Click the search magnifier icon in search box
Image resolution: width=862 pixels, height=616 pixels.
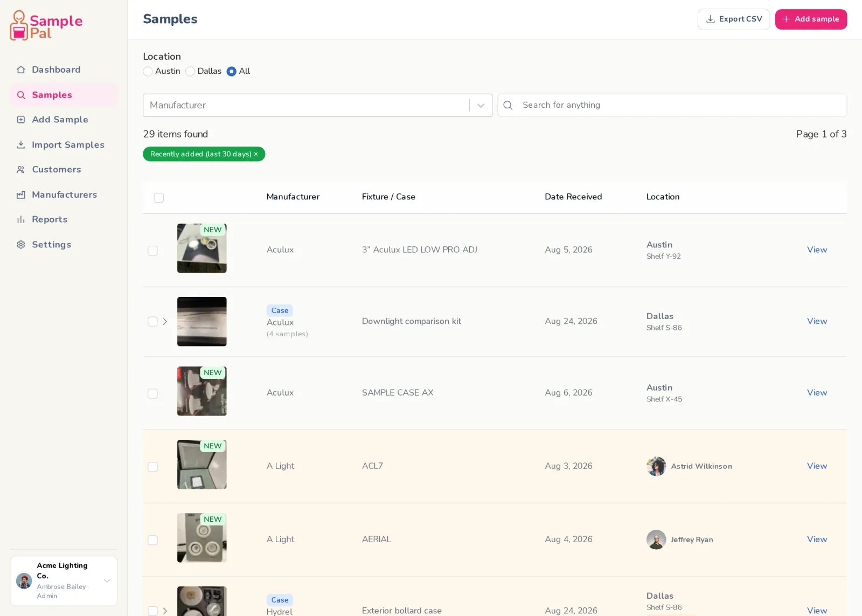[508, 105]
